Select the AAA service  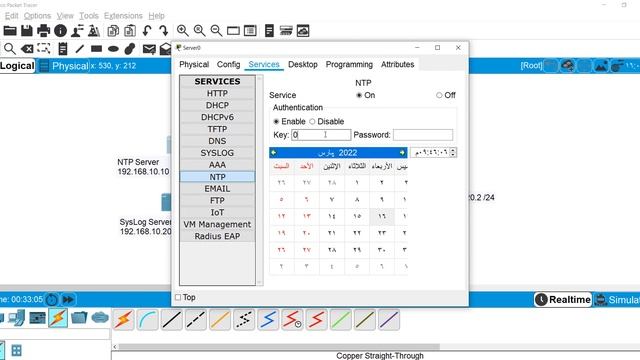tap(217, 164)
